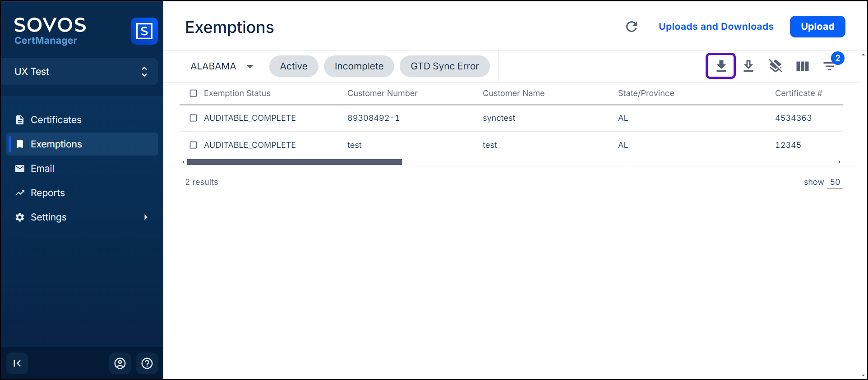
Task: Refresh the Exemptions list
Action: tap(632, 27)
